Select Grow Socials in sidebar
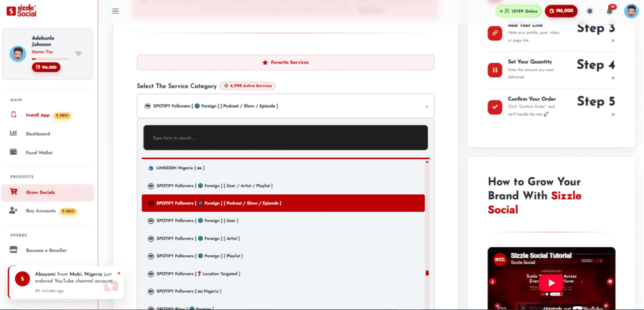This screenshot has height=310, width=644. (47, 192)
